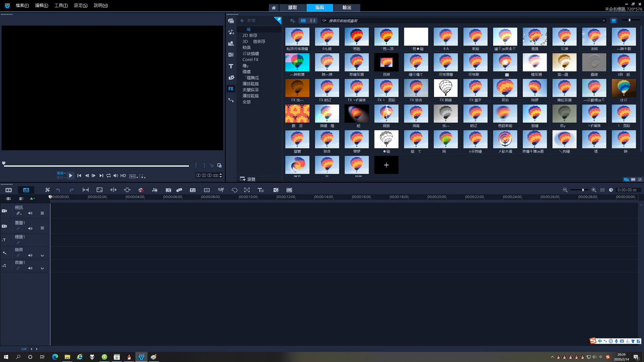644x362 pixels.
Task: Click the film reel record icon
Action: coord(141,190)
